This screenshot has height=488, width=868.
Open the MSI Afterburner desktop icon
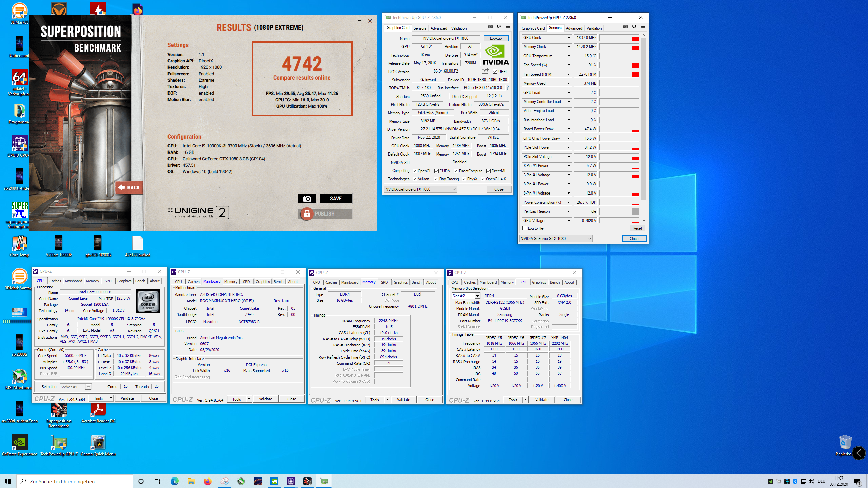[x=19, y=379]
